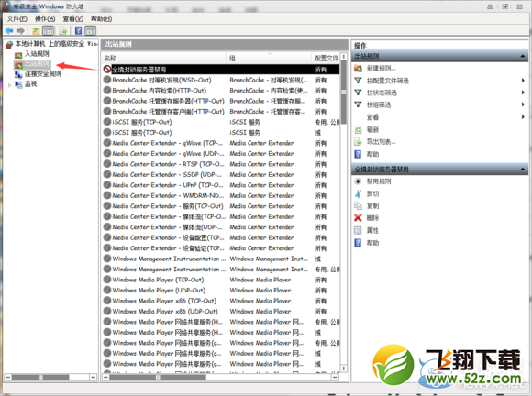Click tree pane horizontal scrollbar thumb
This screenshot has height=396, width=532.
(40, 377)
